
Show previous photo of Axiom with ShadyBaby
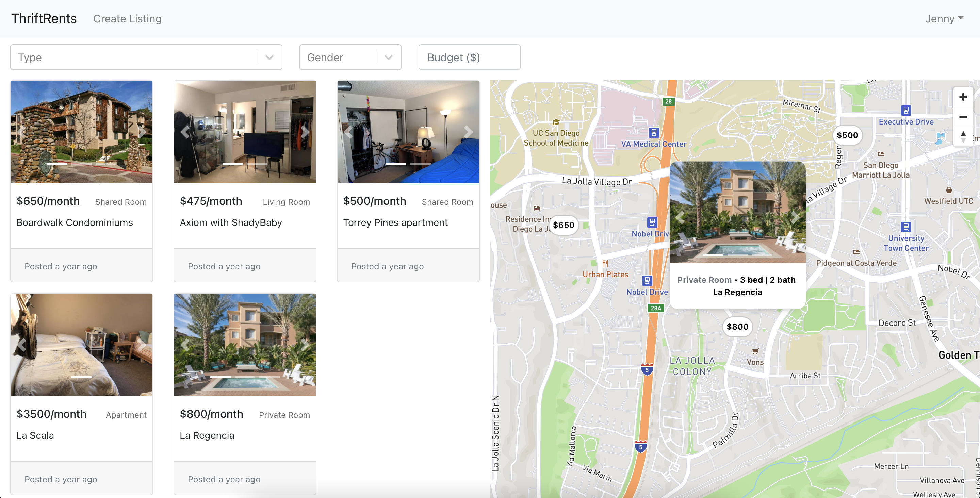tap(185, 132)
